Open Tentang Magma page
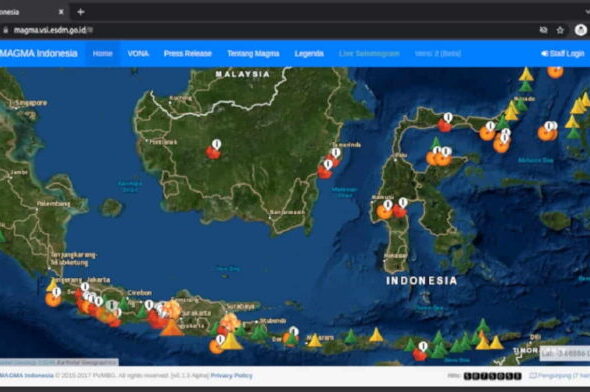The height and width of the screenshot is (392, 590). tap(253, 53)
